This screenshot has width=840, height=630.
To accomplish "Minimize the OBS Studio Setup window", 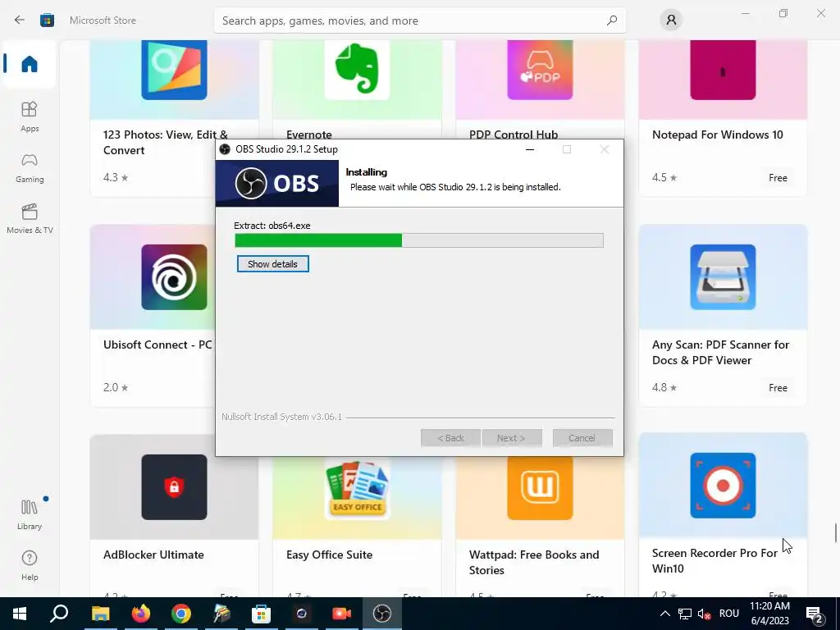I will click(530, 149).
